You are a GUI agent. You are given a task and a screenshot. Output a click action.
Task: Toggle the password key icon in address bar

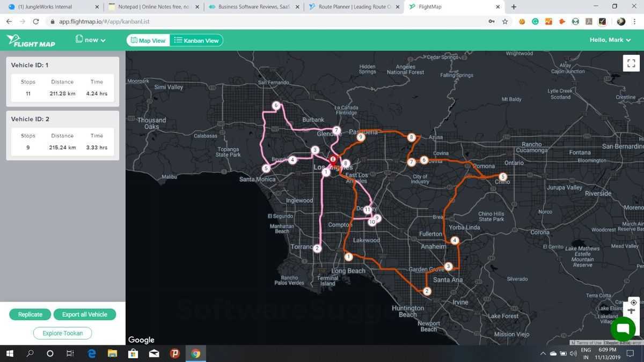click(x=491, y=21)
